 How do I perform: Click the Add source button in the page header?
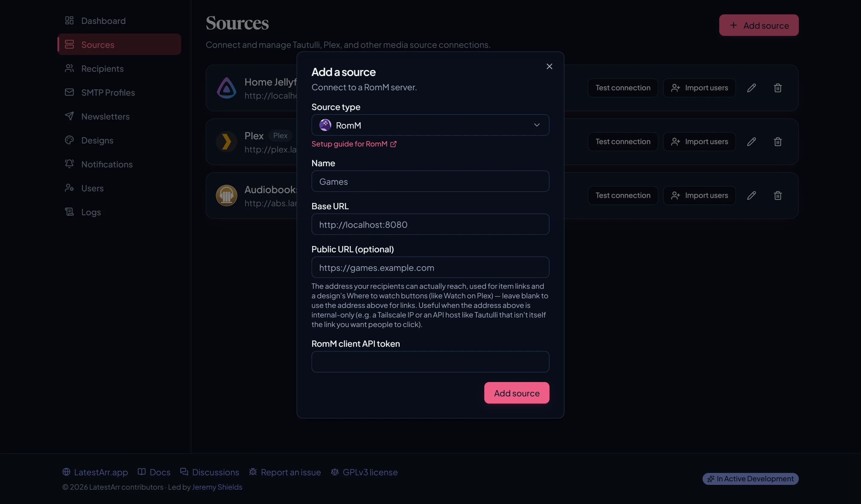pos(759,25)
